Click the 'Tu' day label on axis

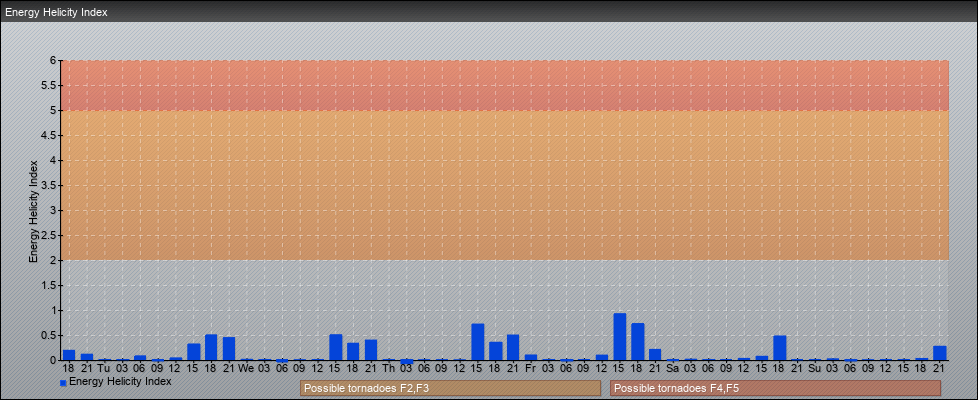point(104,368)
